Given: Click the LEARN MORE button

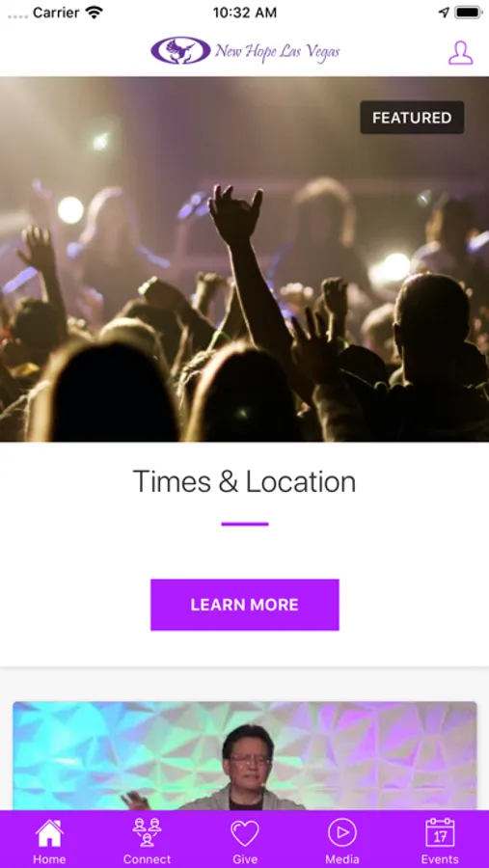Looking at the screenshot, I should 245,605.
